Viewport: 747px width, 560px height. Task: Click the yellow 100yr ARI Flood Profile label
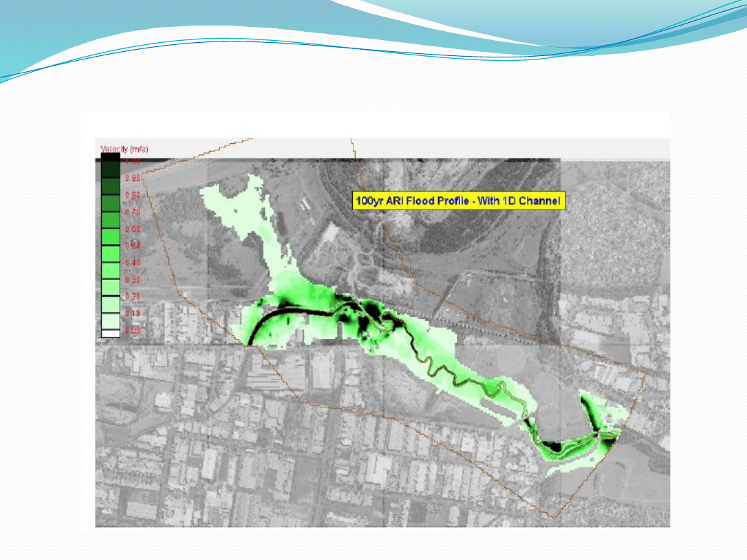(x=459, y=201)
